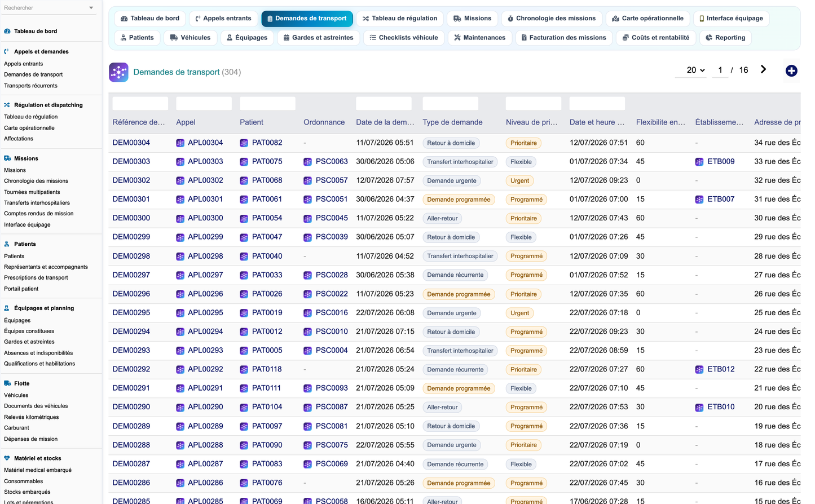The image size is (815, 504).
Task: Click the icon beside PSC0004
Action: [x=307, y=351]
